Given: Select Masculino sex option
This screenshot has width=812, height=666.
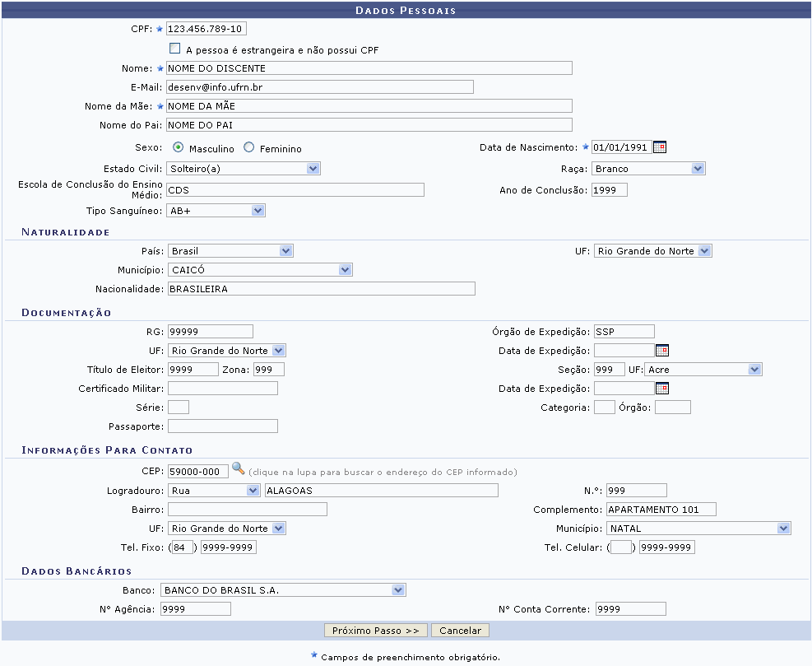Looking at the screenshot, I should point(179,148).
